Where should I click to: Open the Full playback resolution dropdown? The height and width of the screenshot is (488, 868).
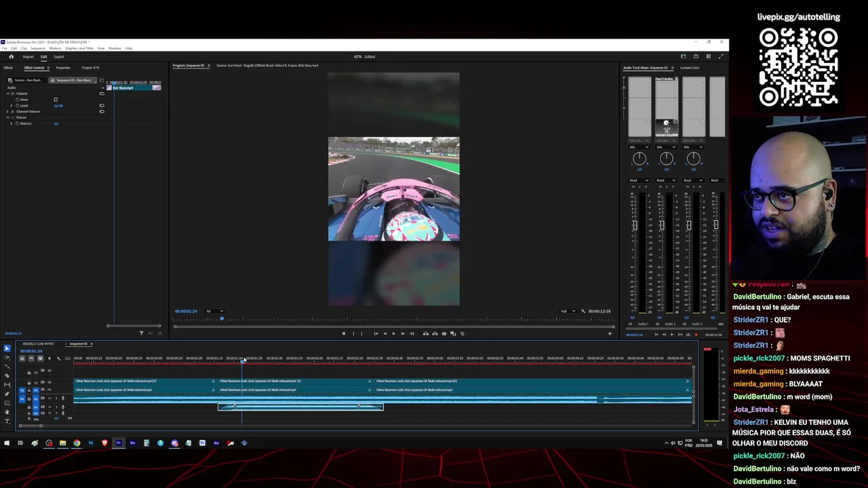click(568, 311)
